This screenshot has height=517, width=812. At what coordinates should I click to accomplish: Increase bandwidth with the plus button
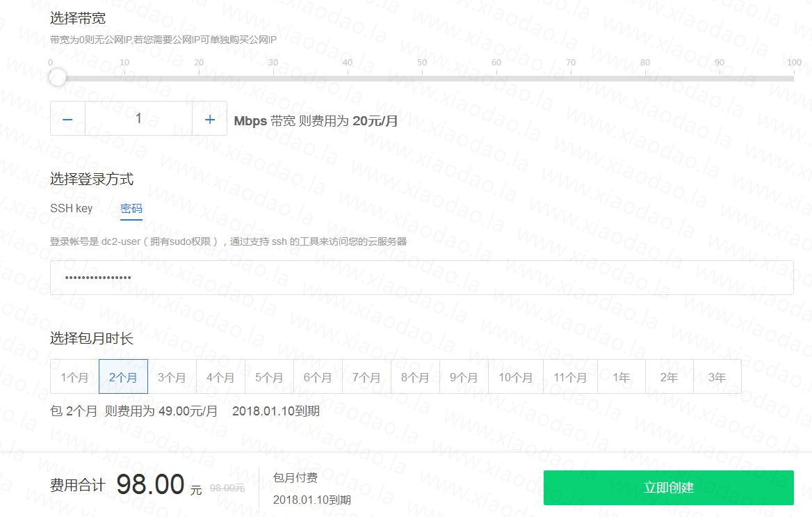coord(209,118)
